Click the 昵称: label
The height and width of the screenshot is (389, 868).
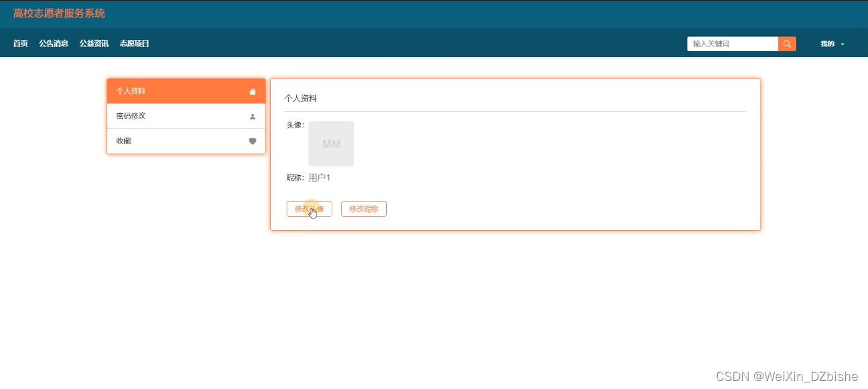(x=296, y=178)
